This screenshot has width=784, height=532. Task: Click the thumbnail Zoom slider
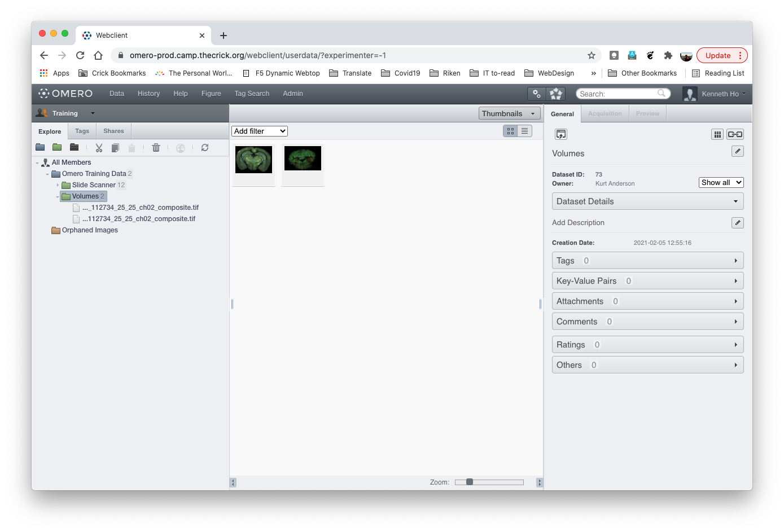(x=489, y=482)
